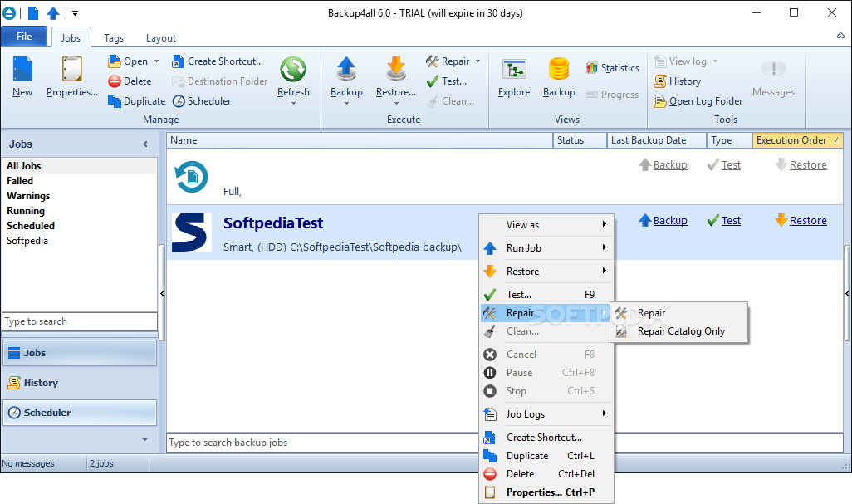Click the green Refresh icon
Image resolution: width=852 pixels, height=504 pixels.
point(293,70)
